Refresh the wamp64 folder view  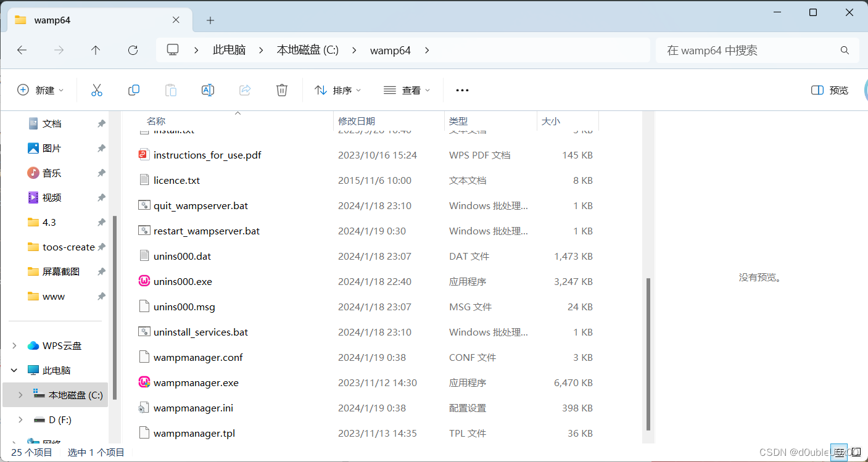click(x=133, y=50)
